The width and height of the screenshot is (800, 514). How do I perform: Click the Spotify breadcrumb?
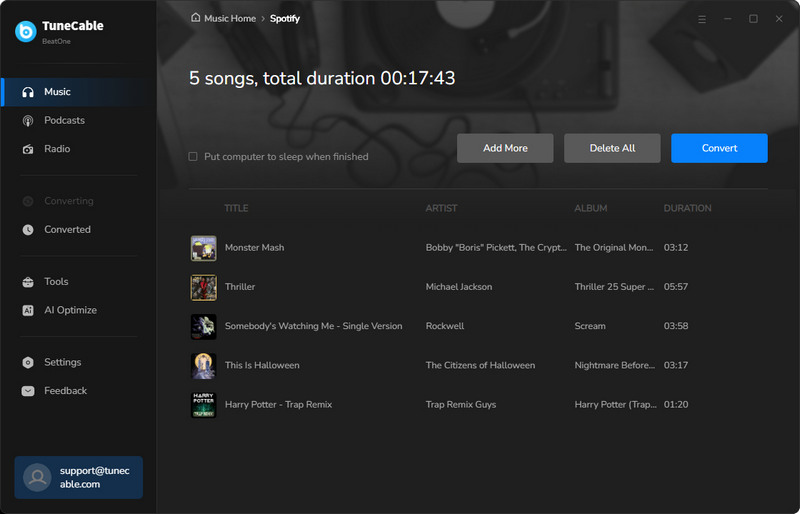(x=285, y=18)
